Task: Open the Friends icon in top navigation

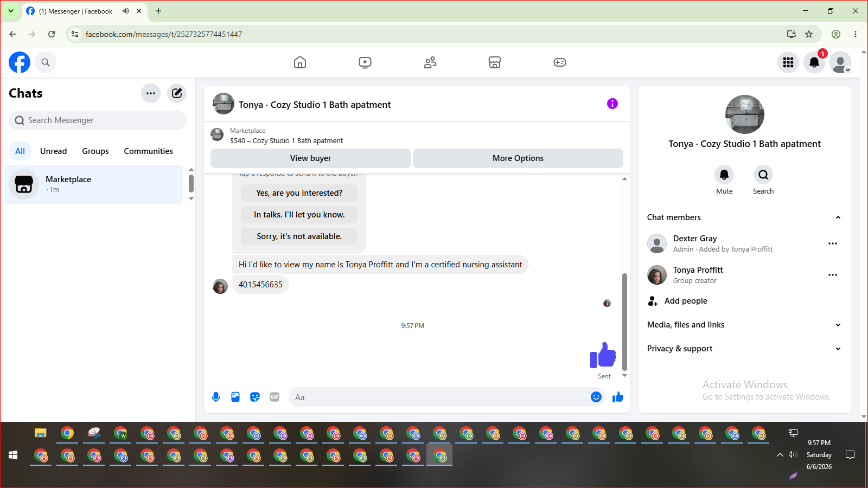Action: (430, 62)
